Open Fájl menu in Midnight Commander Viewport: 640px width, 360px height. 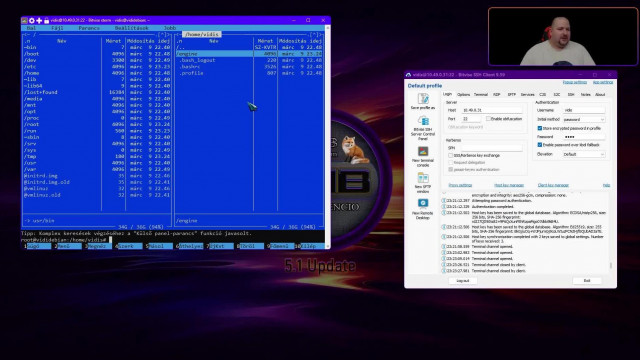point(57,28)
